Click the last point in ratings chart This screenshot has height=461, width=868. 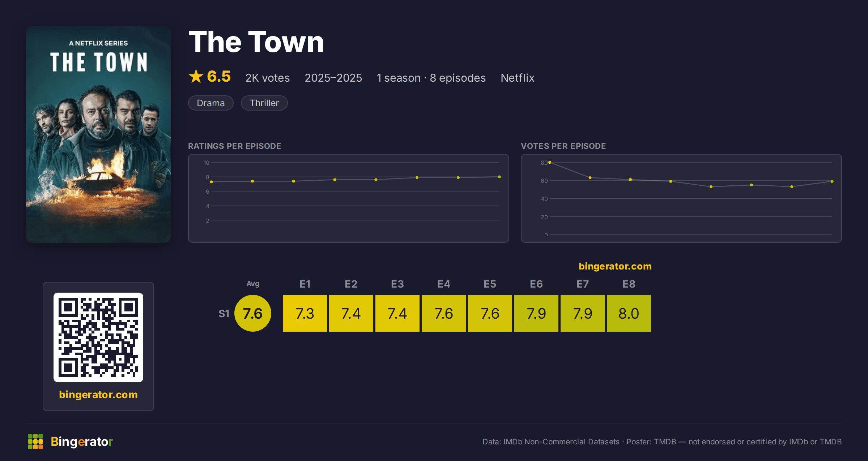(499, 177)
